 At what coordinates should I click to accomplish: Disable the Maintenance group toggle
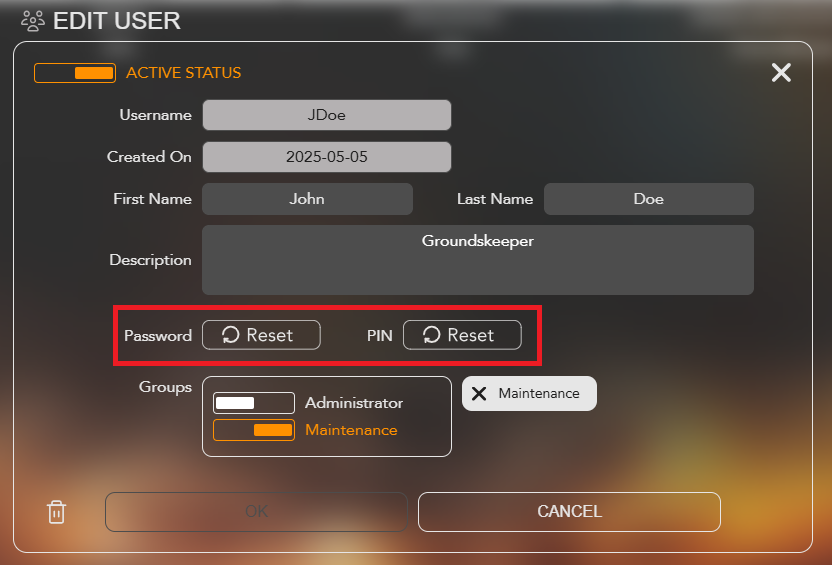point(253,430)
